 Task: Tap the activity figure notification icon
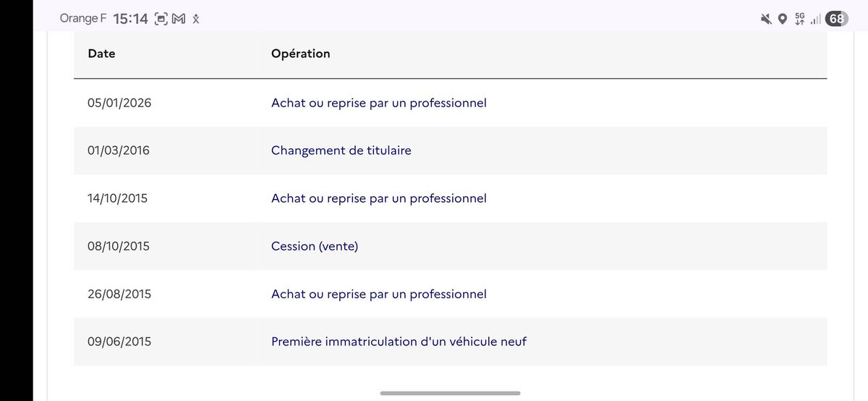coord(195,20)
